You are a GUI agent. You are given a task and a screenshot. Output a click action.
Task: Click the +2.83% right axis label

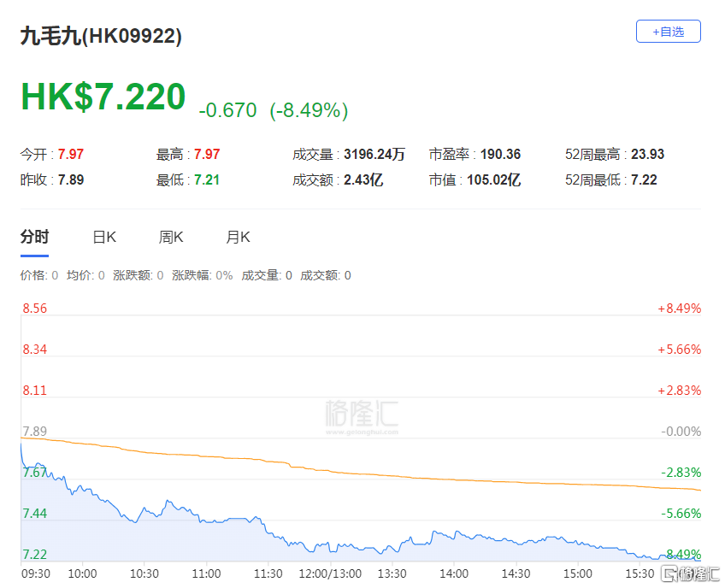(x=679, y=391)
